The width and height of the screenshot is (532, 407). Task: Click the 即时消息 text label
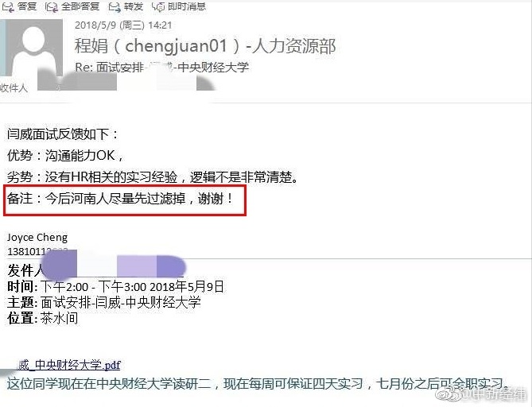[187, 6]
